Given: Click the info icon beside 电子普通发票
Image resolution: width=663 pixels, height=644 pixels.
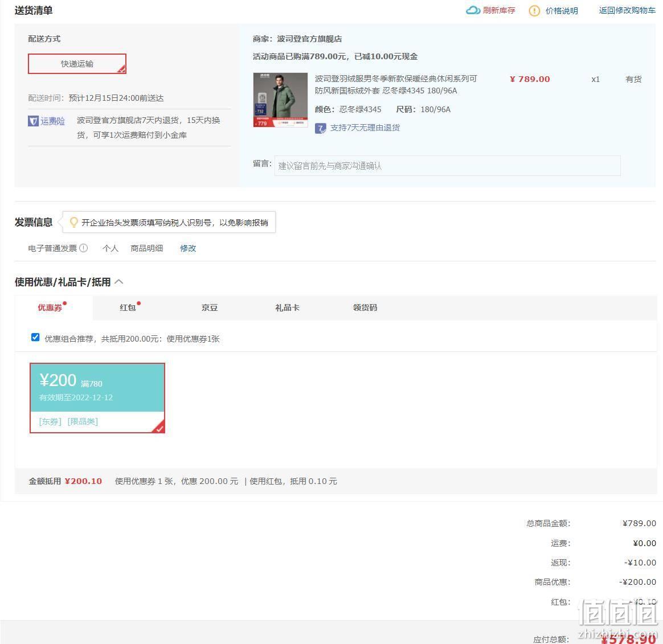Looking at the screenshot, I should coord(84,248).
